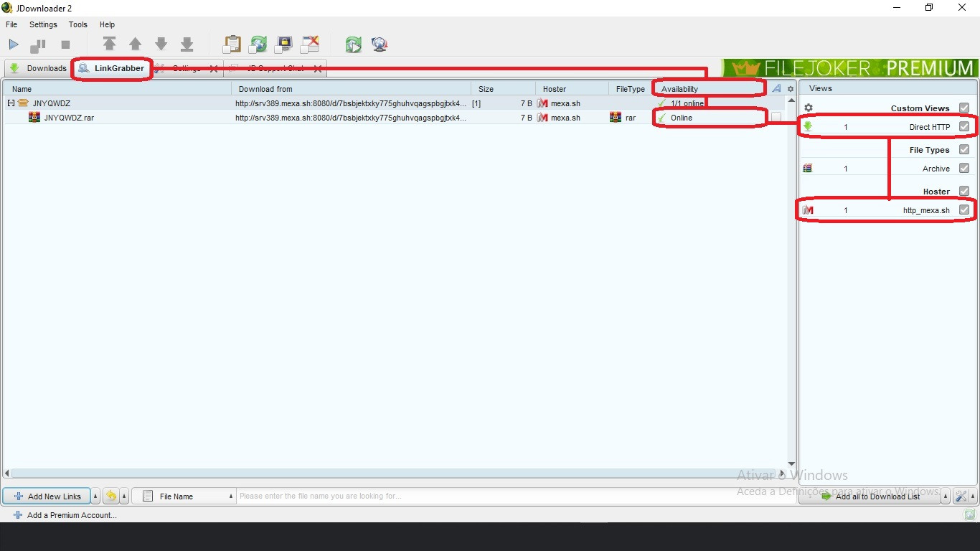Move selection to top with the arrow-to-top icon
This screenshot has height=551, width=980.
(109, 44)
